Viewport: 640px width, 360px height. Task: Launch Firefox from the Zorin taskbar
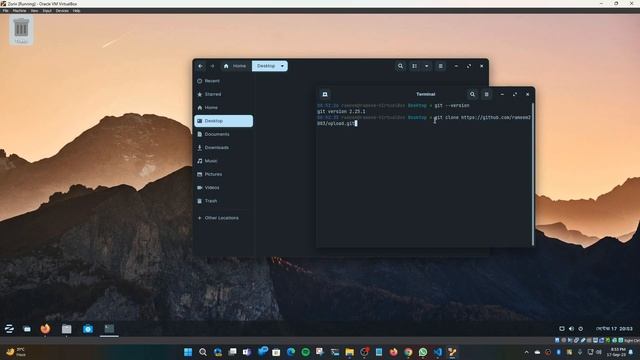click(x=45, y=329)
